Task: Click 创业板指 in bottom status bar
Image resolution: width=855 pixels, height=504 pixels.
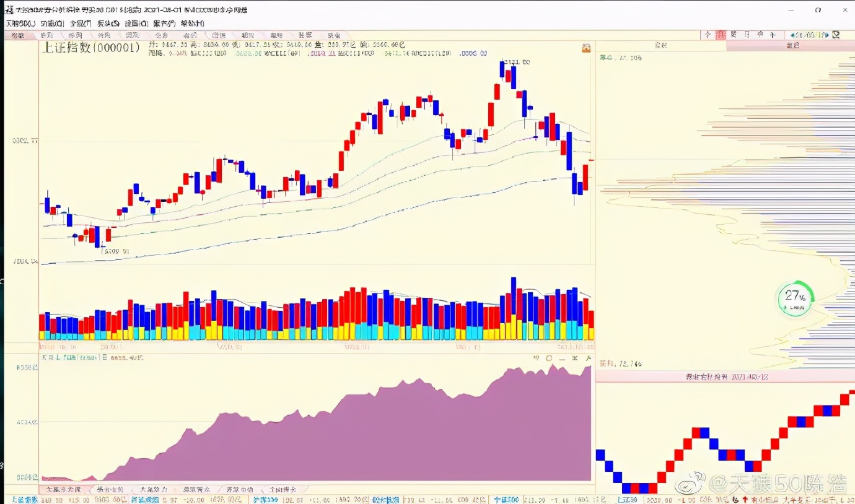Action: [385, 500]
